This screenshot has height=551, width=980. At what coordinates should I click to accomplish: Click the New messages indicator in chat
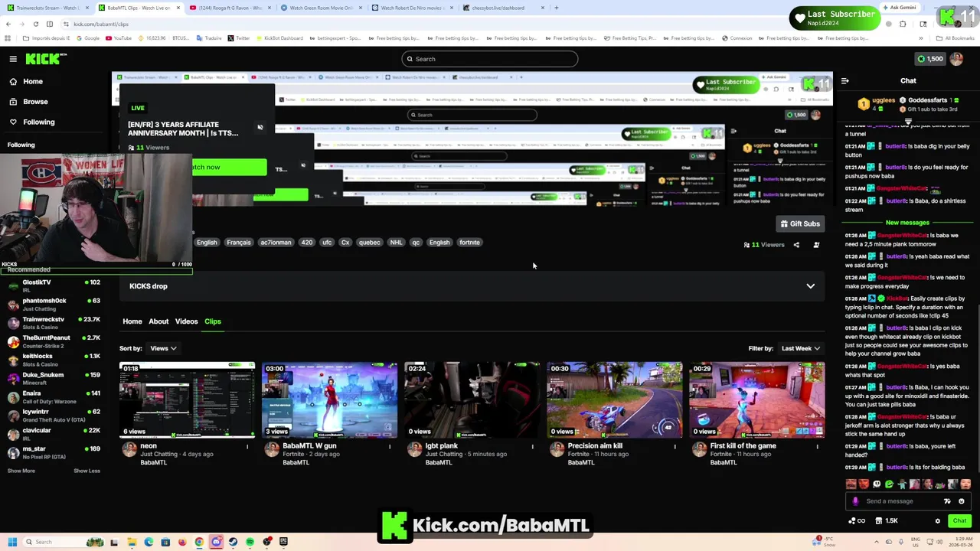tap(907, 223)
